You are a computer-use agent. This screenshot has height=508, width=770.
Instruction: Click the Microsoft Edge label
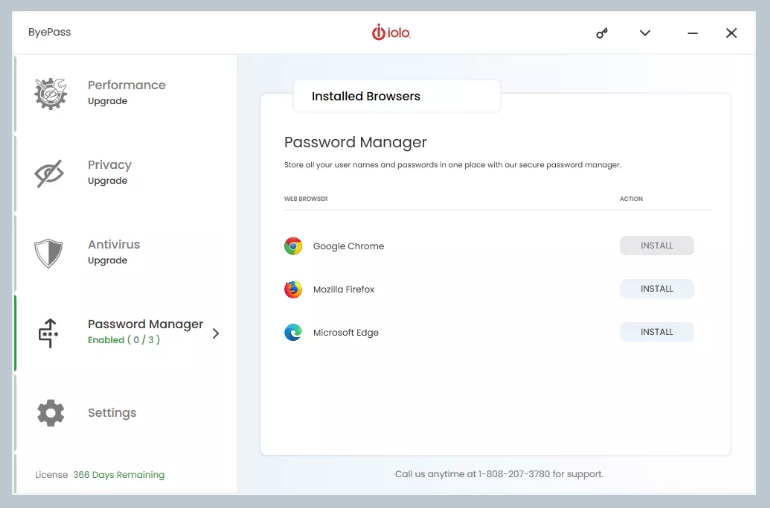coord(346,333)
